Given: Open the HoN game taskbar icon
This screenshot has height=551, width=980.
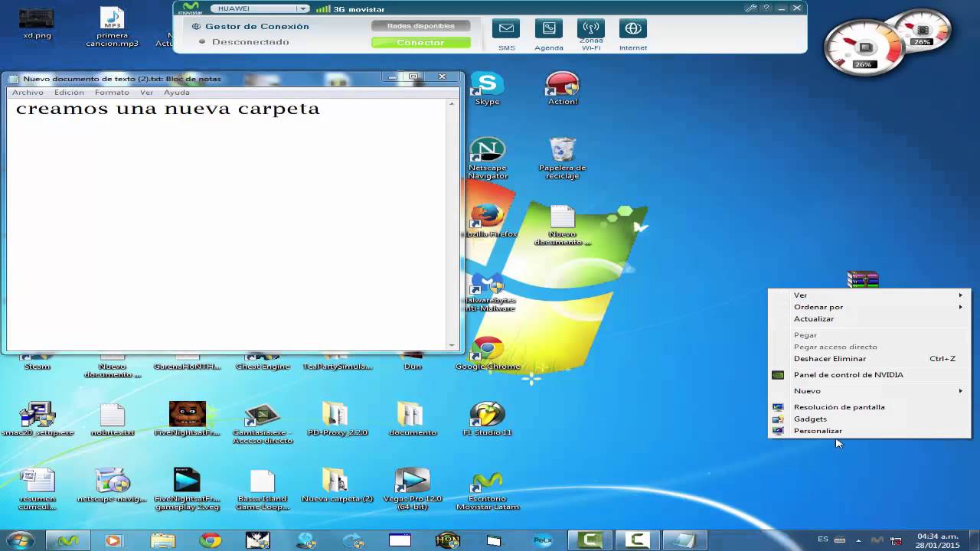Looking at the screenshot, I should [x=447, y=540].
